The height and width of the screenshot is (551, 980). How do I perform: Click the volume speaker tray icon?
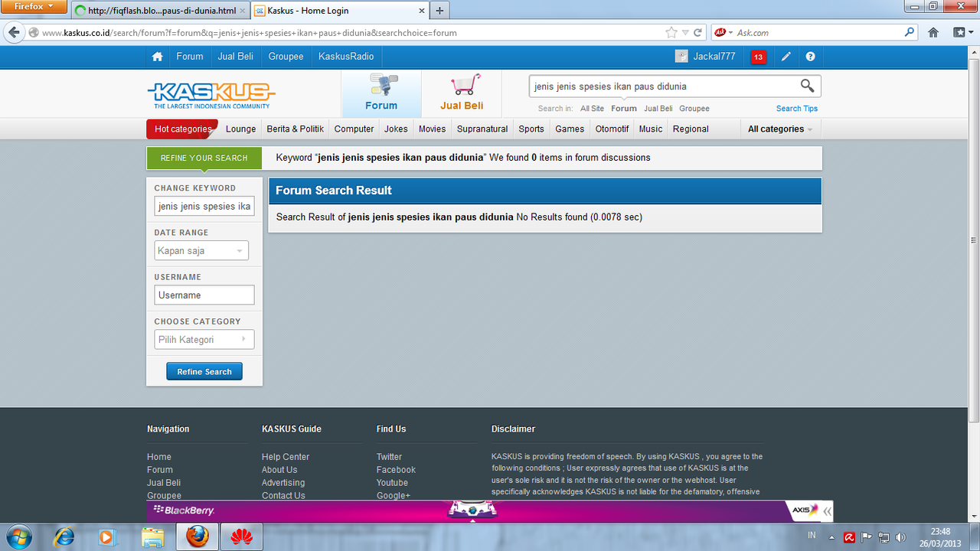(x=900, y=537)
